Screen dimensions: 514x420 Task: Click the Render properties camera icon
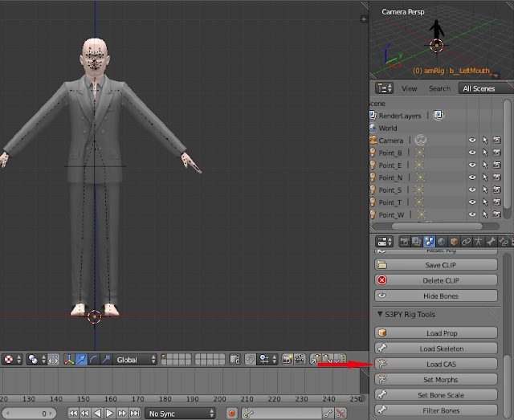[405, 241]
